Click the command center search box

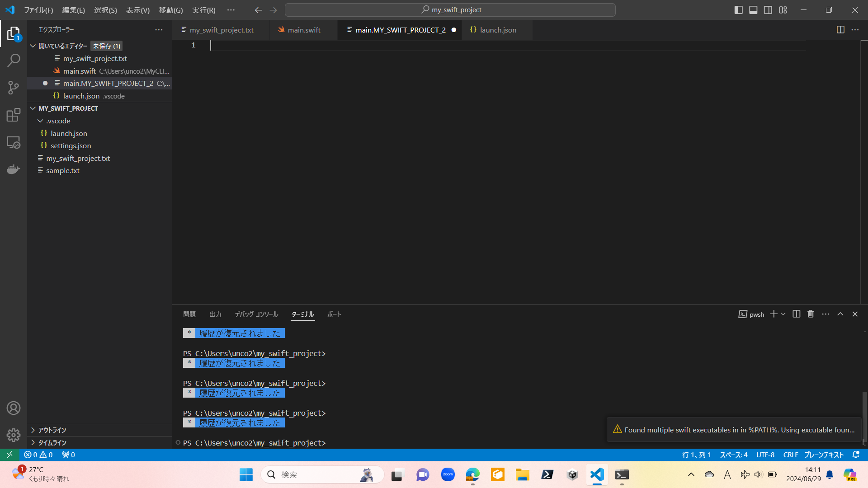450,10
